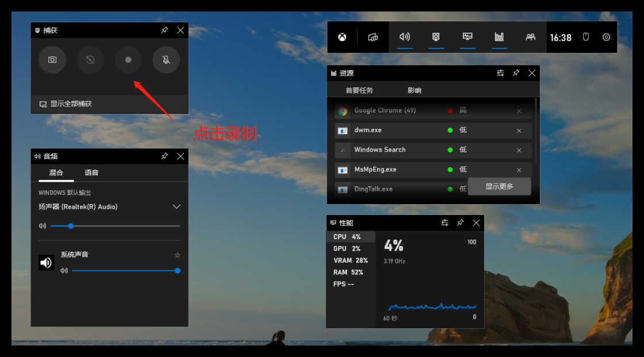Click the mouse click-through icon beside the clock
Image resolution: width=644 pixels, height=357 pixels.
point(586,37)
